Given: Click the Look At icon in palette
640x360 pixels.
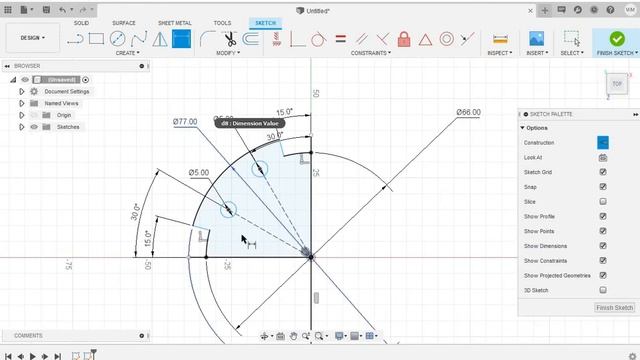Looking at the screenshot, I should click(603, 158).
